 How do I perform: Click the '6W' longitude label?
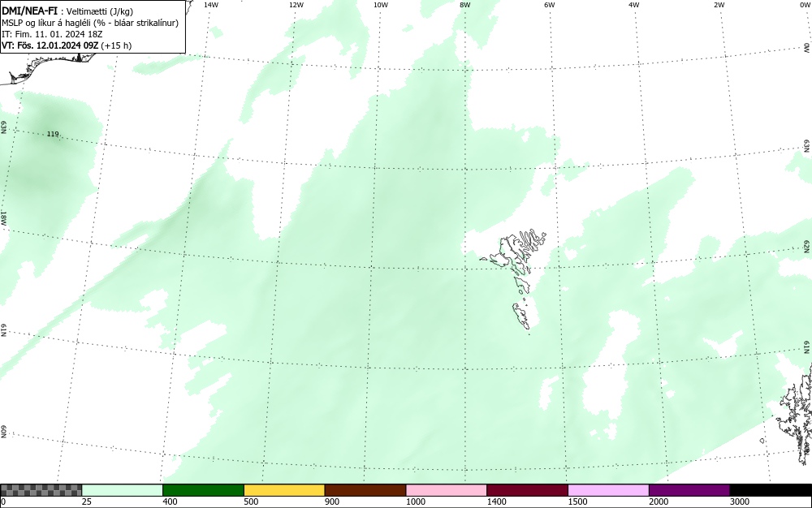550,5
